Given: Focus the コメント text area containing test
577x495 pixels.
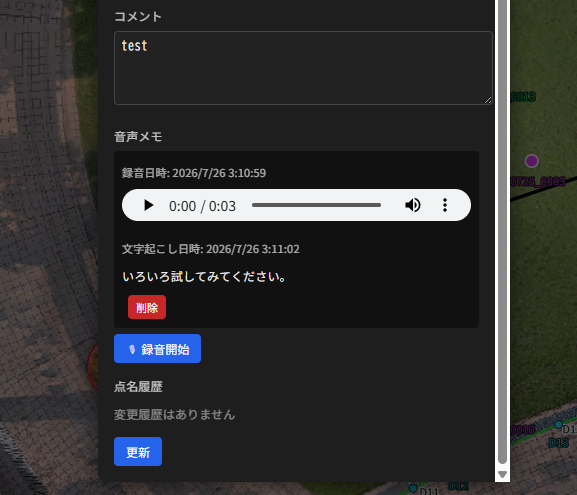Looking at the screenshot, I should [x=303, y=68].
